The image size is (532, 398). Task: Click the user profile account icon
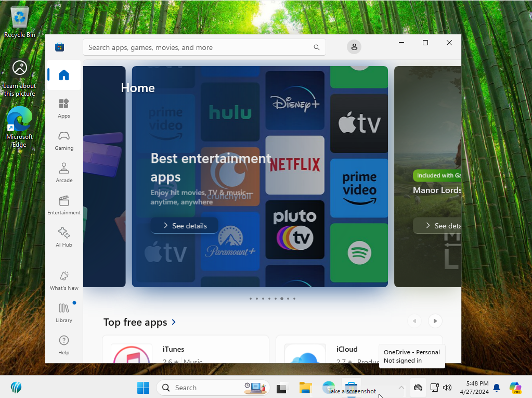(x=354, y=47)
